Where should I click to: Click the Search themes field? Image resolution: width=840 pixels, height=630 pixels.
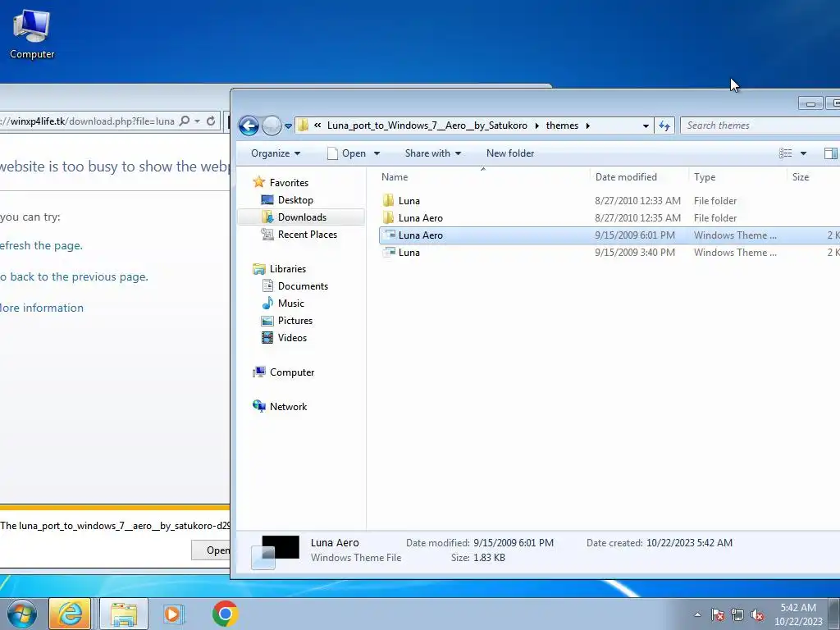click(760, 126)
